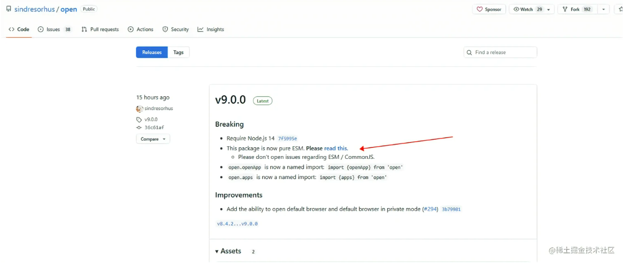Collapse the Assets section
Image resolution: width=644 pixels, height=270 pixels.
[x=229, y=251]
